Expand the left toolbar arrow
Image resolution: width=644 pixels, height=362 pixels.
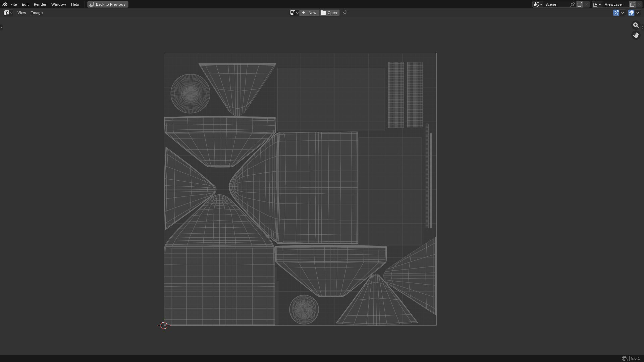(1, 27)
